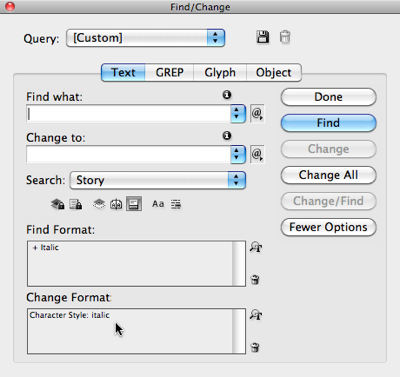Toggle Include Locked Stories search option
The width and height of the screenshot is (400, 377).
tap(76, 204)
